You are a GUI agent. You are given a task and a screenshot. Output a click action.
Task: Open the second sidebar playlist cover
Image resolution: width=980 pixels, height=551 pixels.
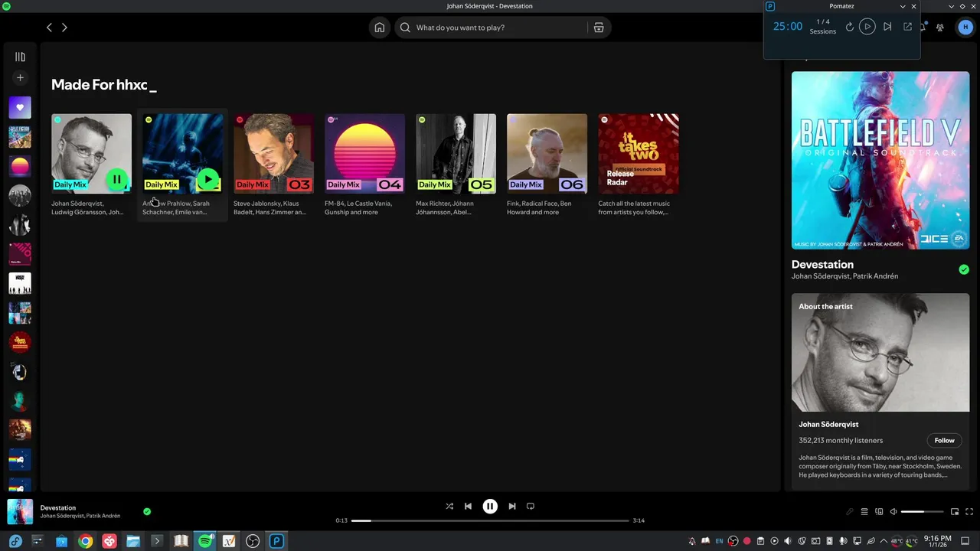tap(20, 137)
